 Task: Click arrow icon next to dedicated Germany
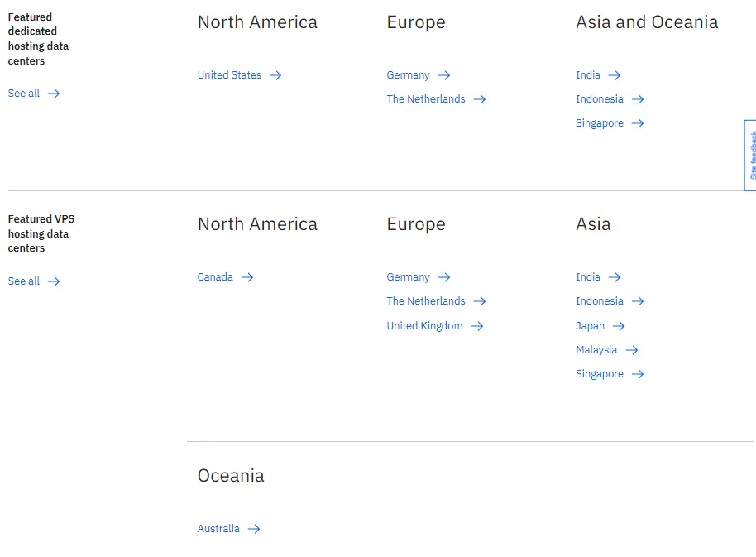click(444, 75)
